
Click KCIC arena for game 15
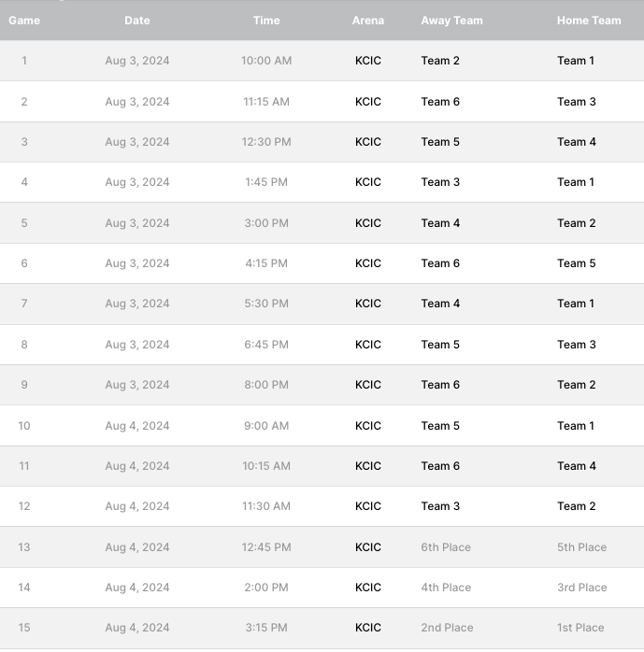368,628
